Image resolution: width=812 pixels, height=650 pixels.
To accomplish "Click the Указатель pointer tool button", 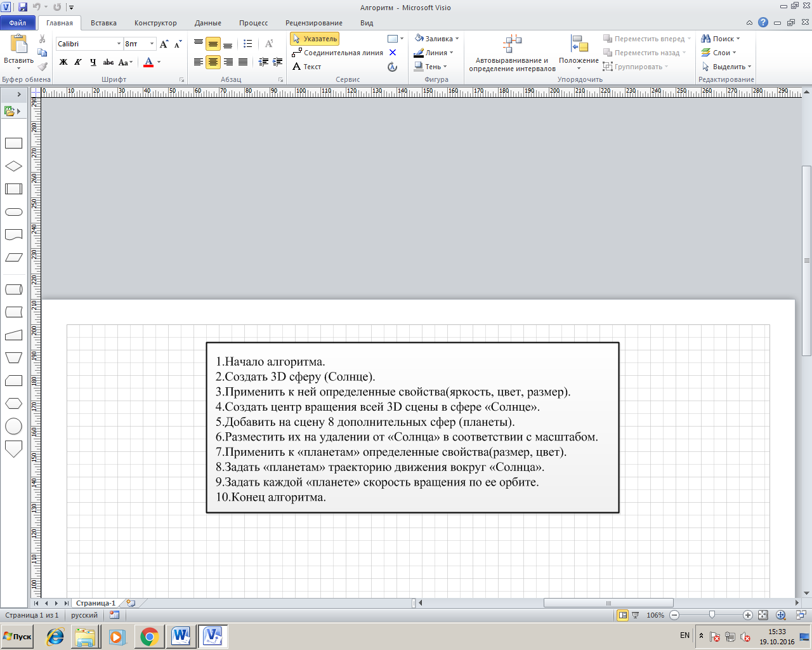I will [x=315, y=39].
